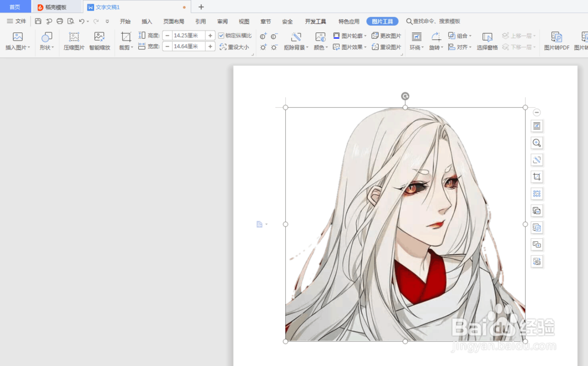This screenshot has height=366, width=588.
Task: Switch to the Page Layout (页面布局) tab
Action: (x=173, y=21)
